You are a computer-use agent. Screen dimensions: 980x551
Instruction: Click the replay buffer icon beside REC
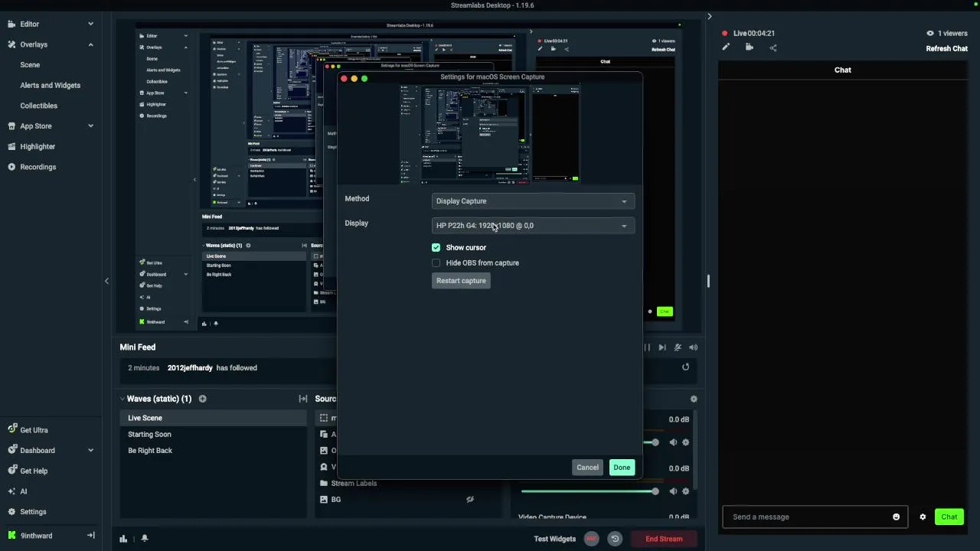[x=614, y=539]
